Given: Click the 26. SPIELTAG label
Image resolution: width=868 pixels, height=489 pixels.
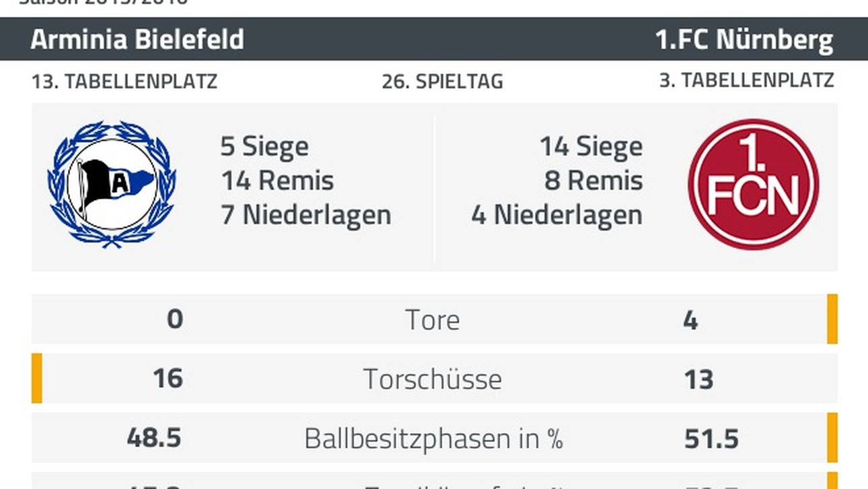Looking at the screenshot, I should (442, 81).
